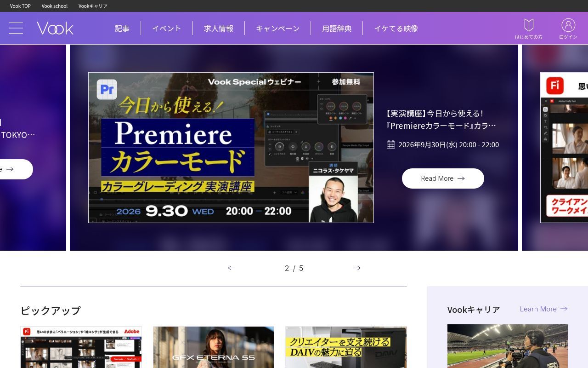
Task: Open the イケてる映像 menu
Action: click(396, 29)
